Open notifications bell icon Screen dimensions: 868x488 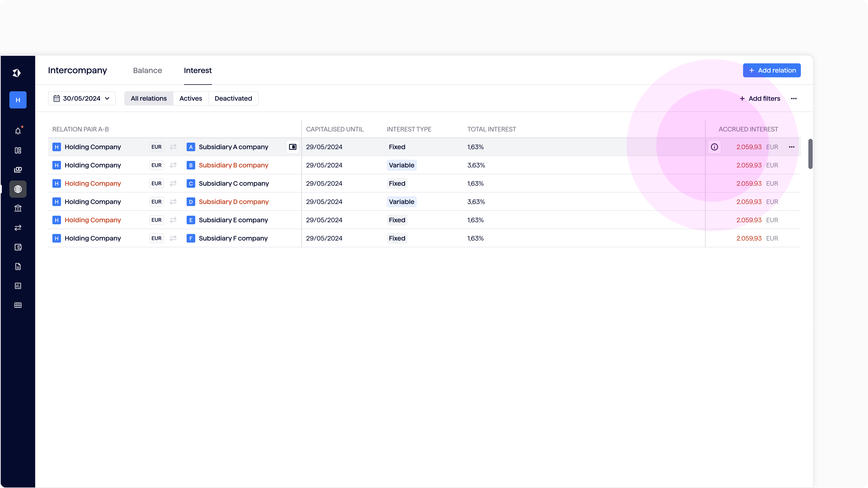tap(18, 131)
